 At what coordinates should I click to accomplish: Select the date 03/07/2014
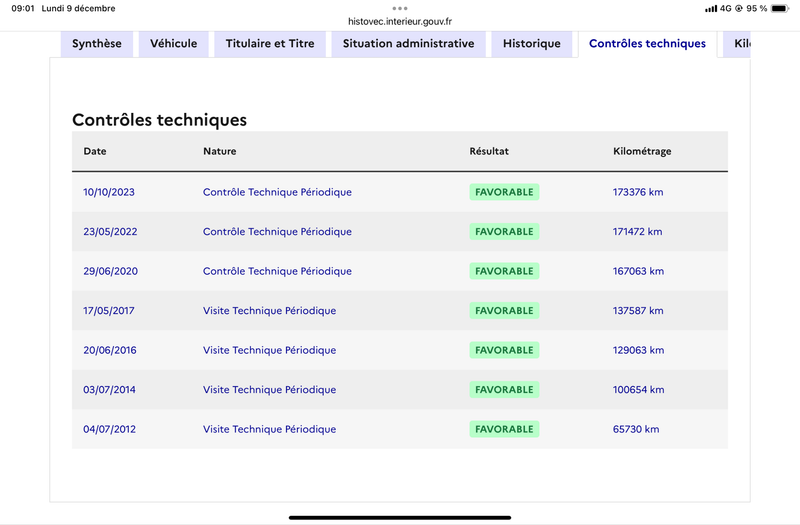coord(109,390)
